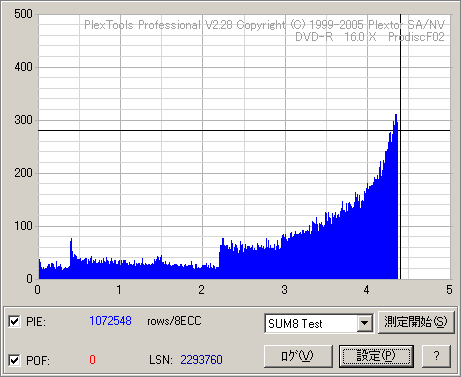The image size is (461, 377).
Task: Open the 設定(P) settings button
Action: click(376, 356)
